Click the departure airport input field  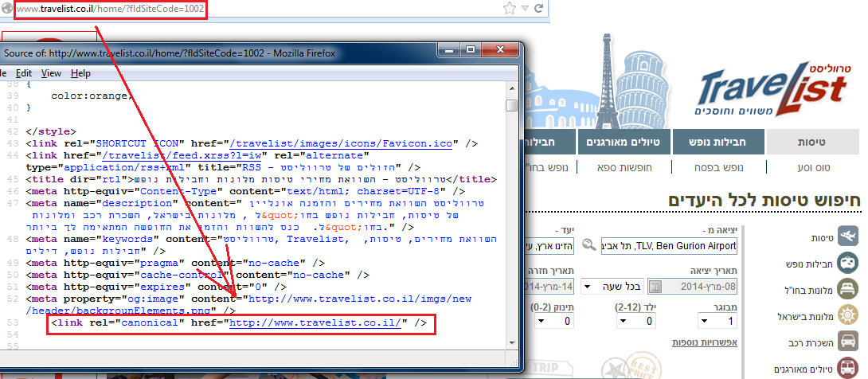pyautogui.click(x=669, y=245)
